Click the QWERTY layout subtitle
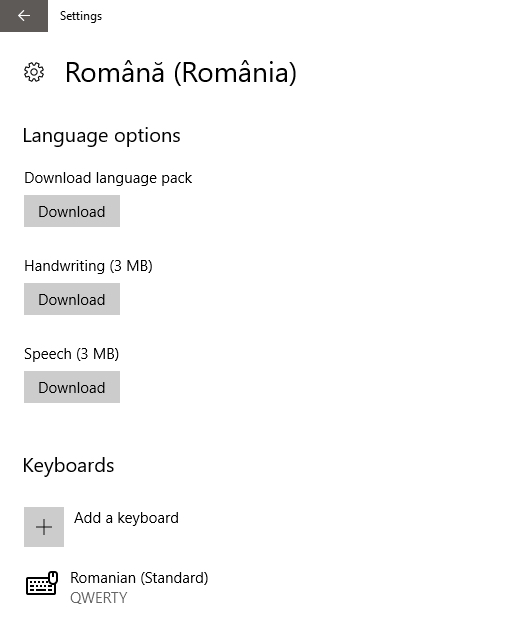The height and width of the screenshot is (623, 516). (x=99, y=598)
